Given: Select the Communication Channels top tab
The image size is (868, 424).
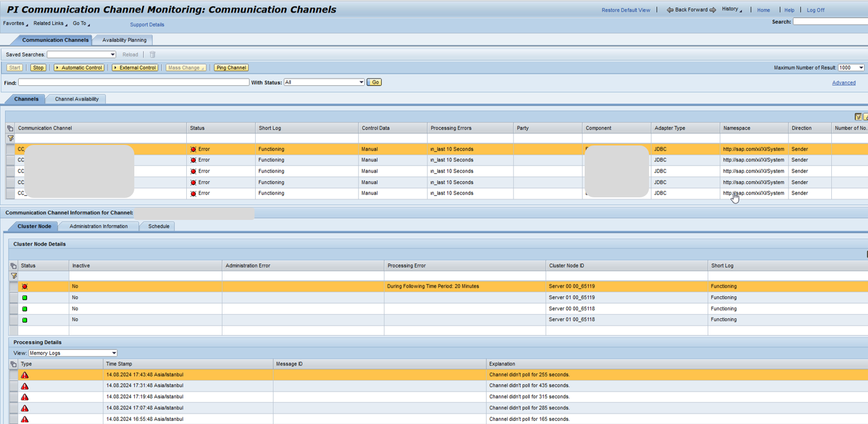Looking at the screenshot, I should (55, 40).
